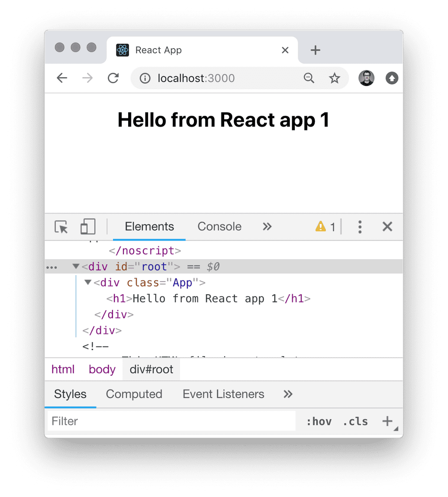Collapse the div#root tree node
Image resolution: width=448 pixels, height=497 pixels.
(x=76, y=266)
